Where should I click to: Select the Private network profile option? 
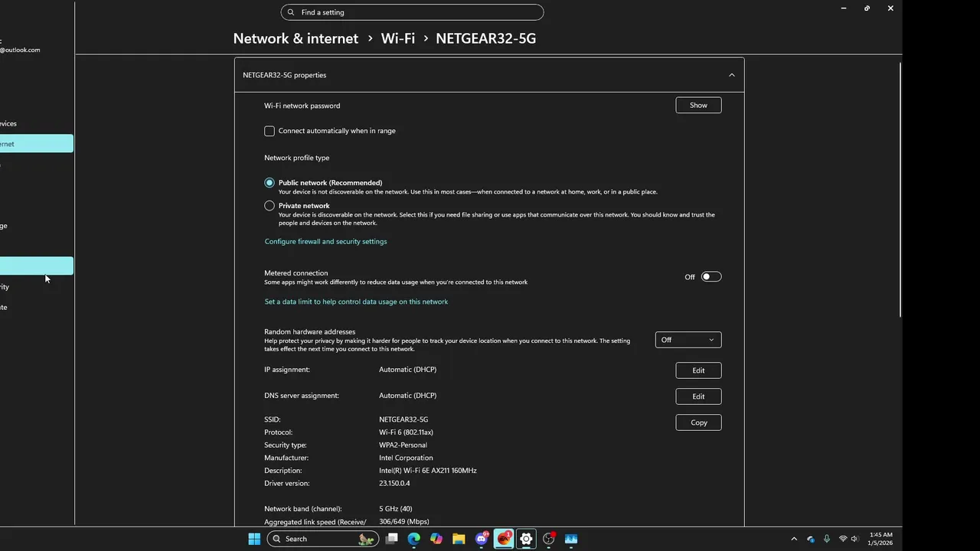(x=269, y=206)
